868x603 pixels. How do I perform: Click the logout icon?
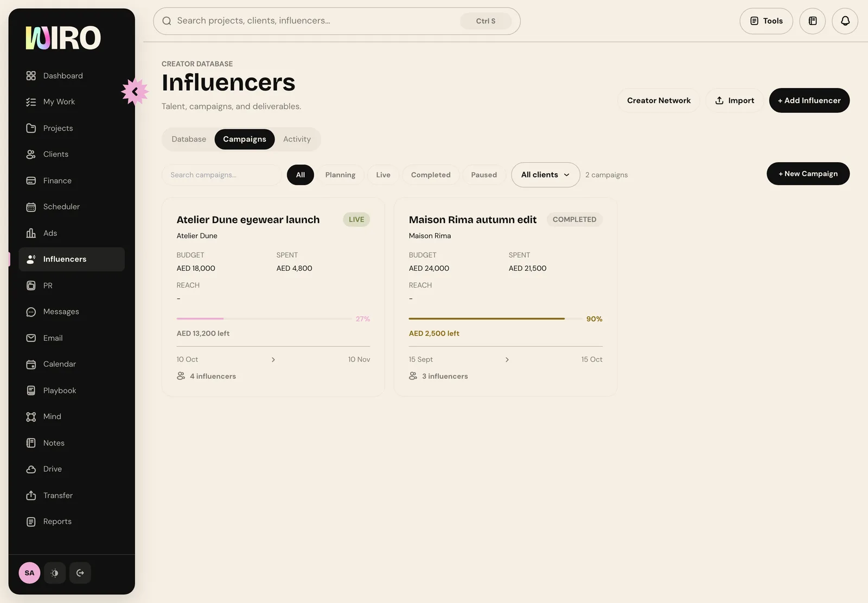tap(80, 573)
